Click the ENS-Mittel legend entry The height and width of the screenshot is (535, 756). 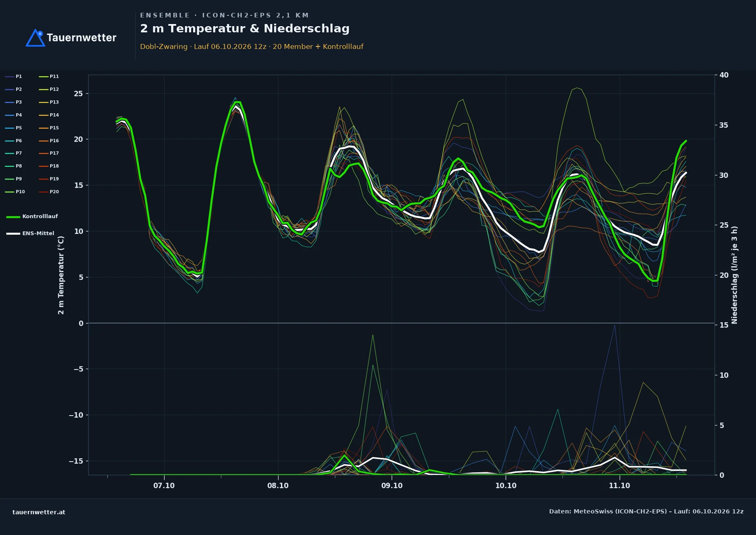[30, 233]
